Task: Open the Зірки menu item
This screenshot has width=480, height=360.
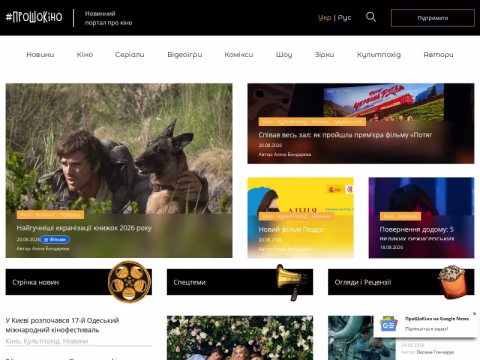Action: pyautogui.click(x=324, y=55)
